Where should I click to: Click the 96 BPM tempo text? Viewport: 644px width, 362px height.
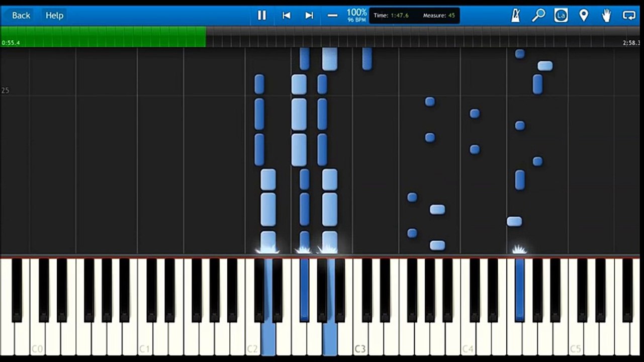[356, 20]
